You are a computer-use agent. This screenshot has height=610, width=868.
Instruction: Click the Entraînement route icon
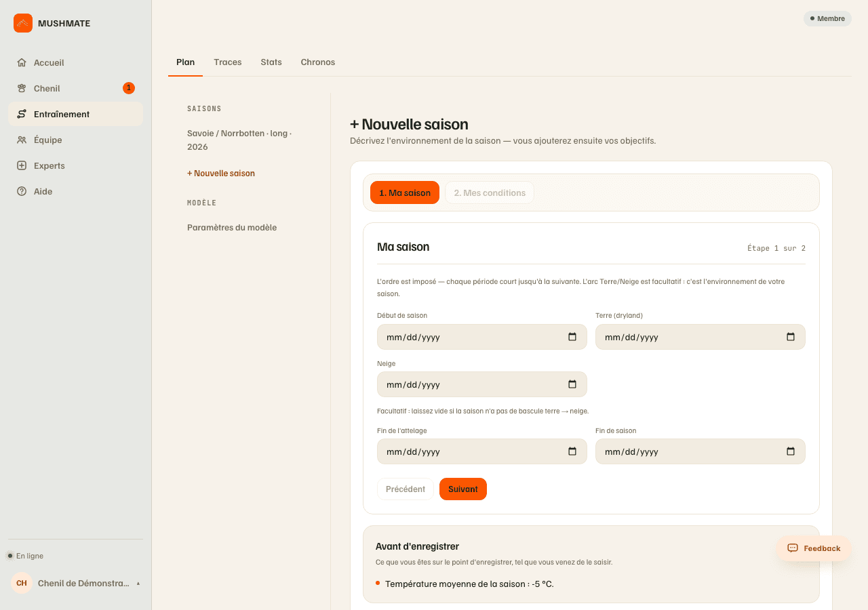(x=22, y=114)
